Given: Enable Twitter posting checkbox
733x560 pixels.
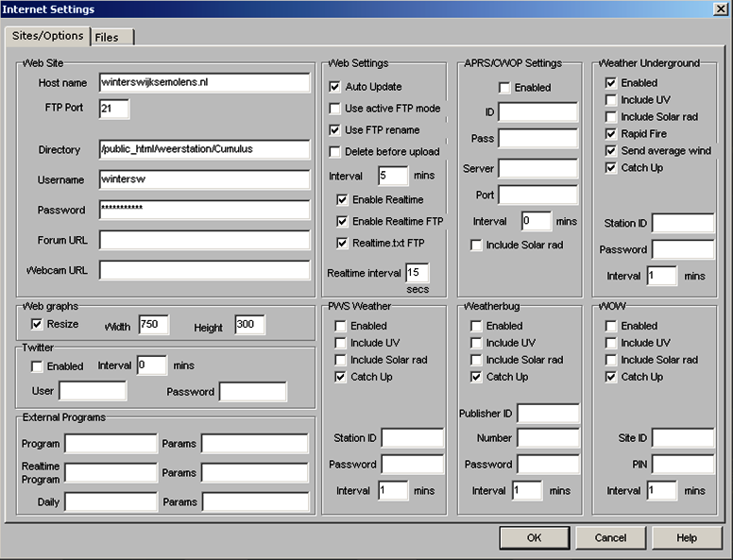Looking at the screenshot, I should [37, 366].
